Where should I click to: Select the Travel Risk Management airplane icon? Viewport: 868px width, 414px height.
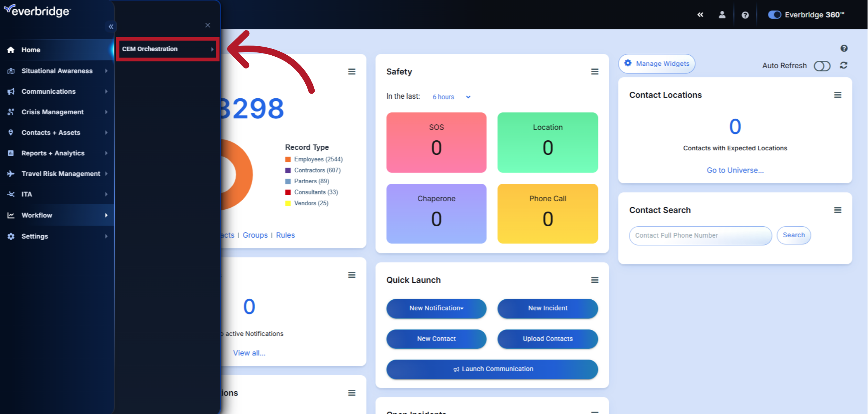[x=11, y=174]
